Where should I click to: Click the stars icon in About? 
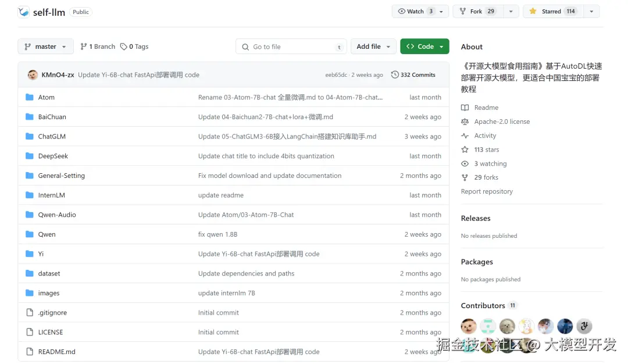(465, 149)
